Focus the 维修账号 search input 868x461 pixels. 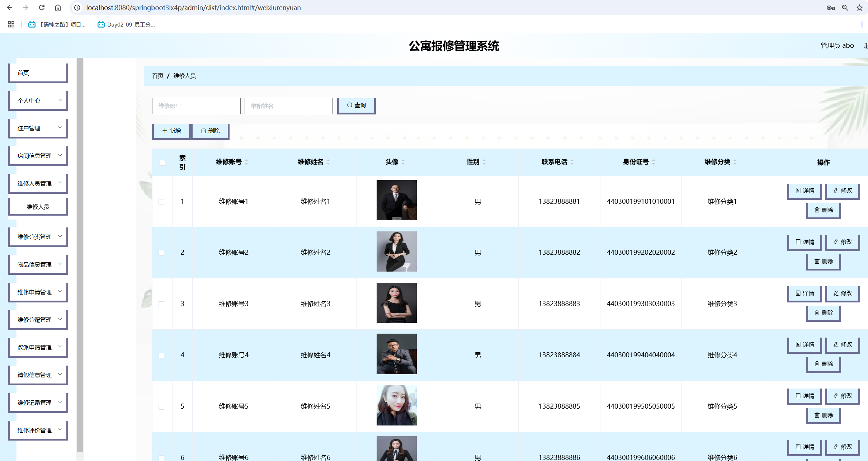tap(196, 106)
